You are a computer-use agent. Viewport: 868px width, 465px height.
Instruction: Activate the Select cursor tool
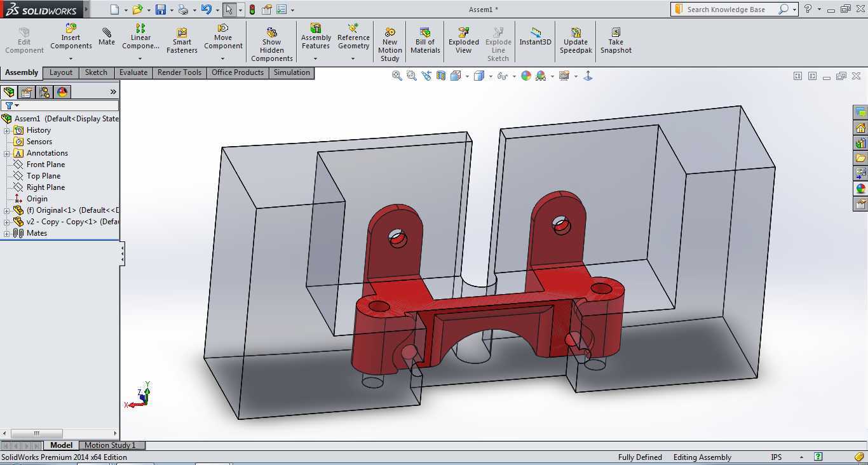pos(229,10)
